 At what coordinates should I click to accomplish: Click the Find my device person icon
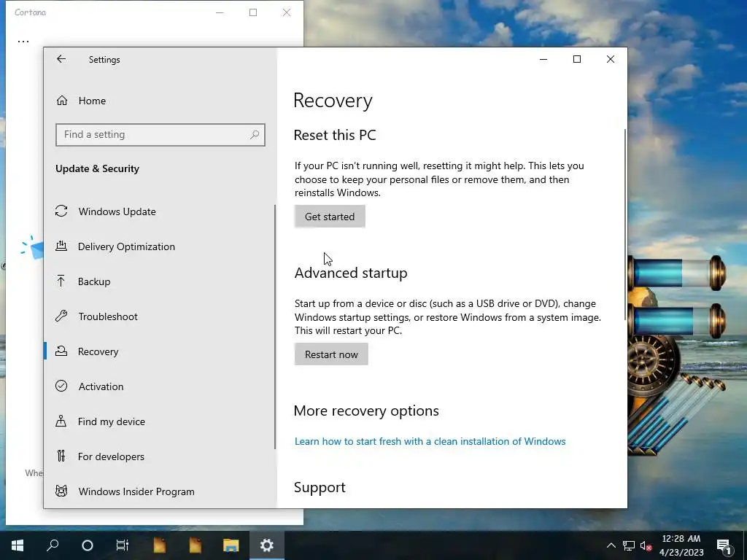point(61,421)
